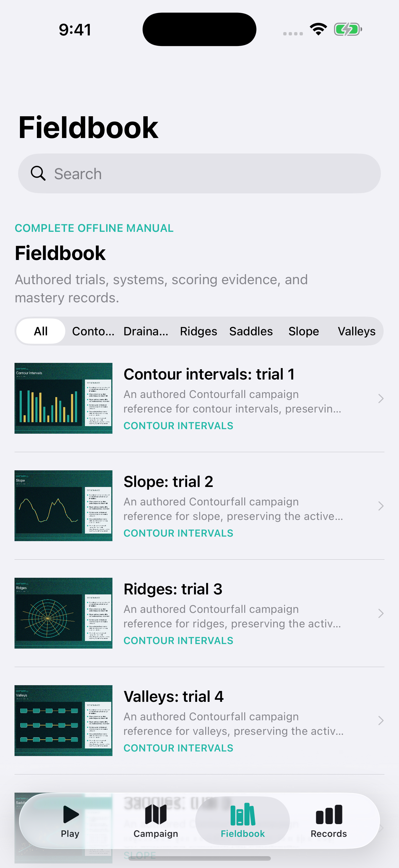Filter by Ridges segment
This screenshot has height=868, width=399.
[199, 331]
